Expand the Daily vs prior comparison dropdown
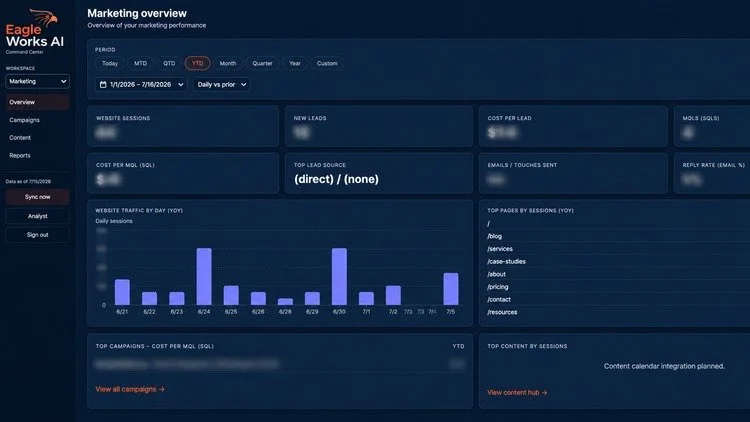This screenshot has height=422, width=750. (221, 85)
